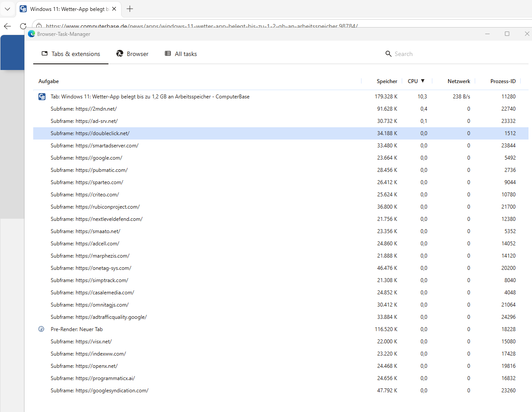The image size is (532, 412).
Task: Select the Subframe smartadserver.com row
Action: tap(281, 146)
